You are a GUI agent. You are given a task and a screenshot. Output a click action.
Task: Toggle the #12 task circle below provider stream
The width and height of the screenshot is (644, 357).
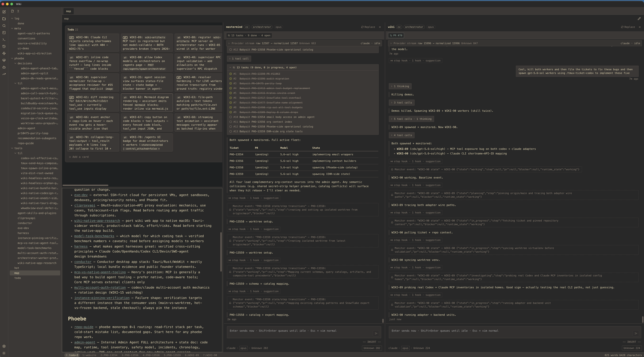(x=231, y=50)
